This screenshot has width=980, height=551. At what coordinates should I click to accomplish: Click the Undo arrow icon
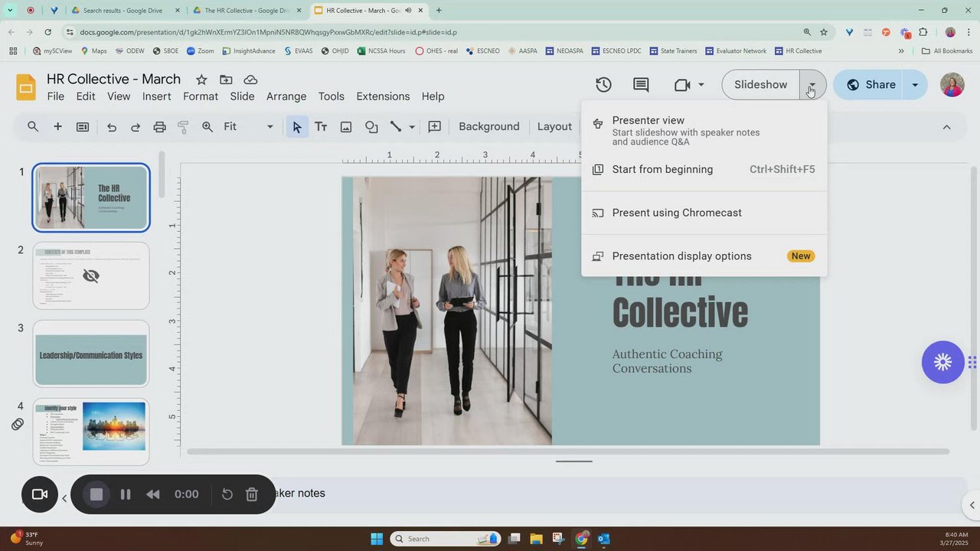click(112, 127)
